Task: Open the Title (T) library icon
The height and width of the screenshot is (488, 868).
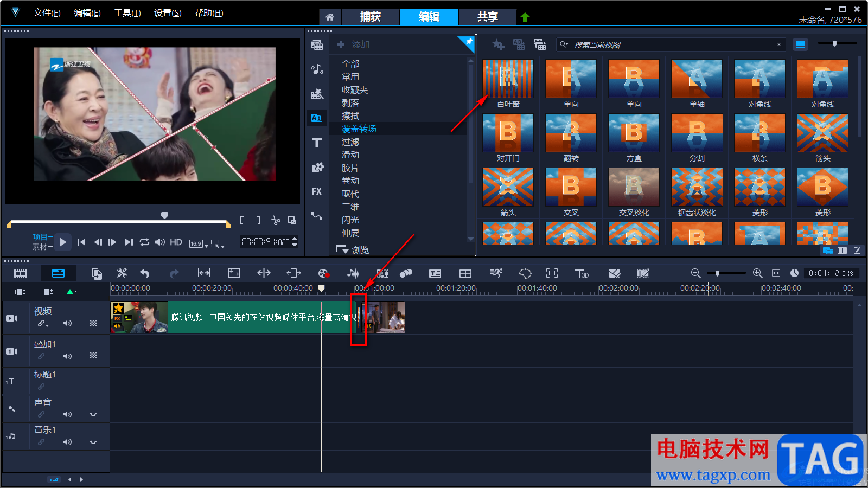Action: click(x=317, y=143)
